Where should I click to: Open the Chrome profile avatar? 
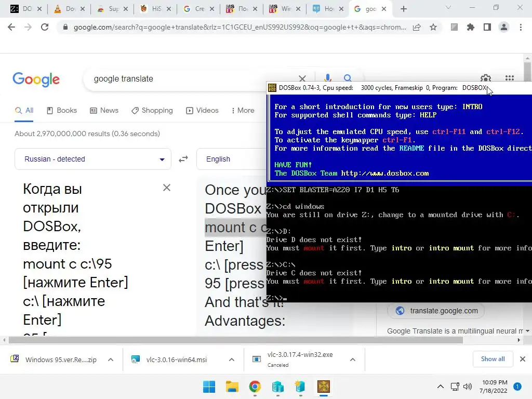(x=504, y=27)
